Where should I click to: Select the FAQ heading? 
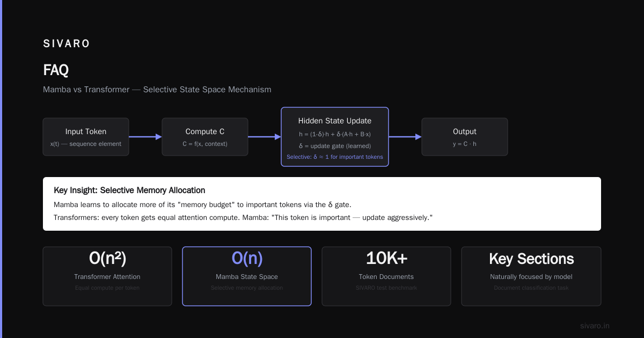coord(56,70)
